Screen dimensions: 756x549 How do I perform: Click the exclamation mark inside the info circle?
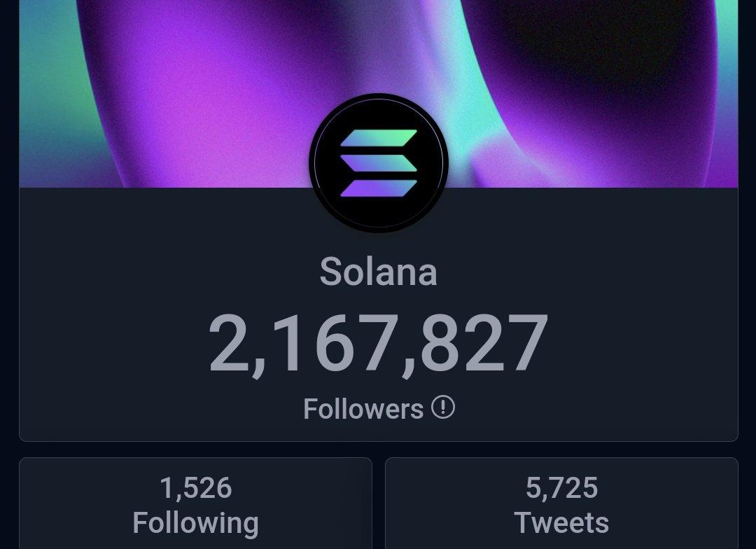click(442, 407)
